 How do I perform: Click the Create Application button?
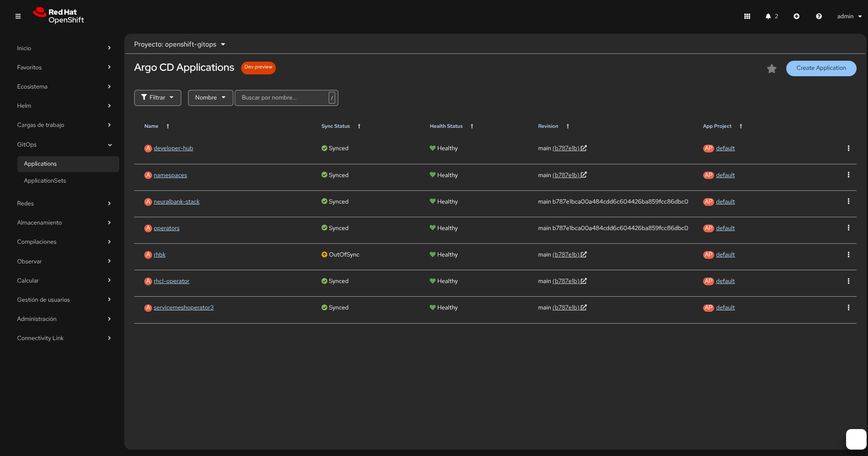(x=821, y=68)
